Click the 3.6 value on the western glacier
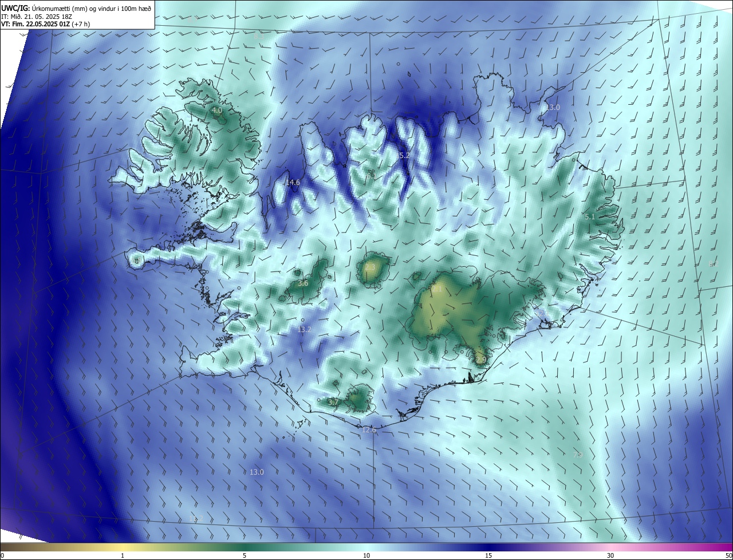 tap(304, 283)
